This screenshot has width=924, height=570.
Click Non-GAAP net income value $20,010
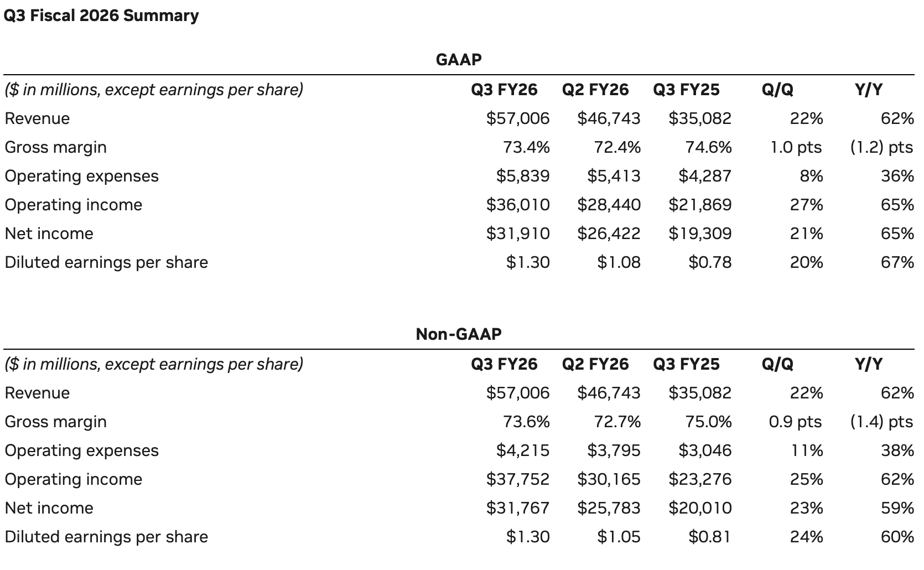700,508
